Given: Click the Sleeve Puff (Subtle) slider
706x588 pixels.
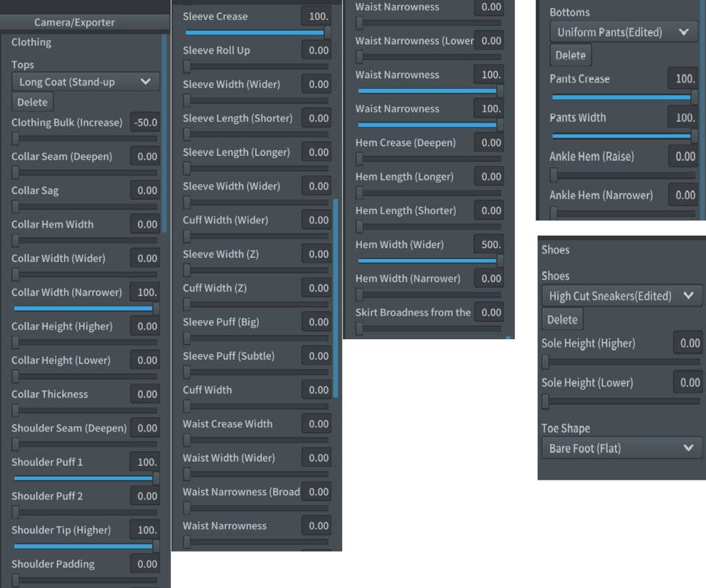Looking at the screenshot, I should click(256, 372).
